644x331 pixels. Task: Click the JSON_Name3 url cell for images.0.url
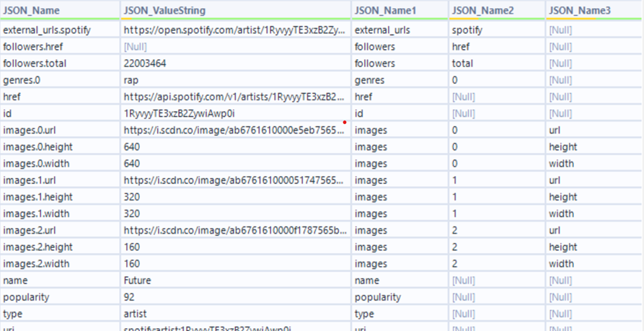click(595, 131)
